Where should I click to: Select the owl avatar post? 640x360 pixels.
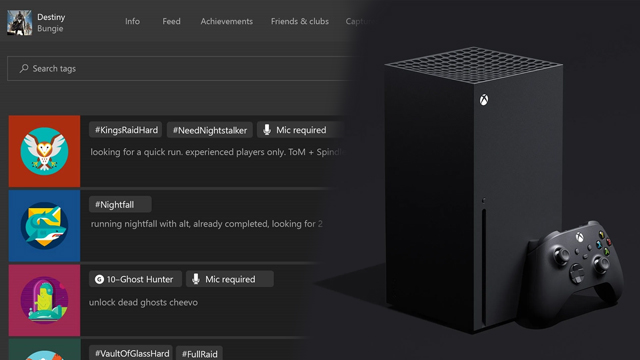click(44, 151)
